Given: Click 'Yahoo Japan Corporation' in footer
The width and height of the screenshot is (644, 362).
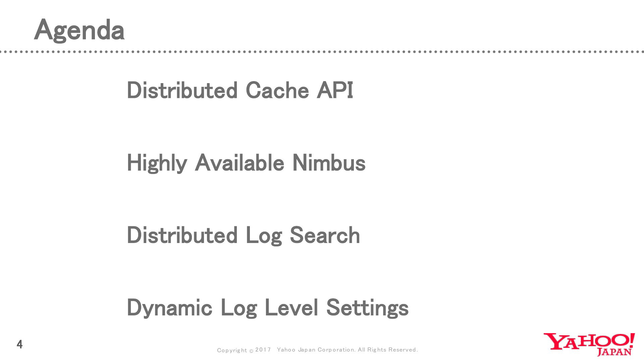Looking at the screenshot, I should point(316,350).
